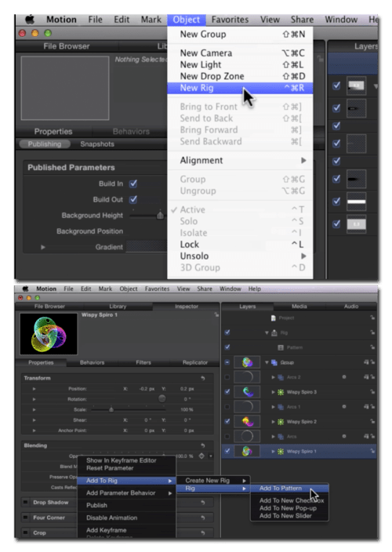Click the behavior gear icon on Arcs 2 row

[x=344, y=377]
